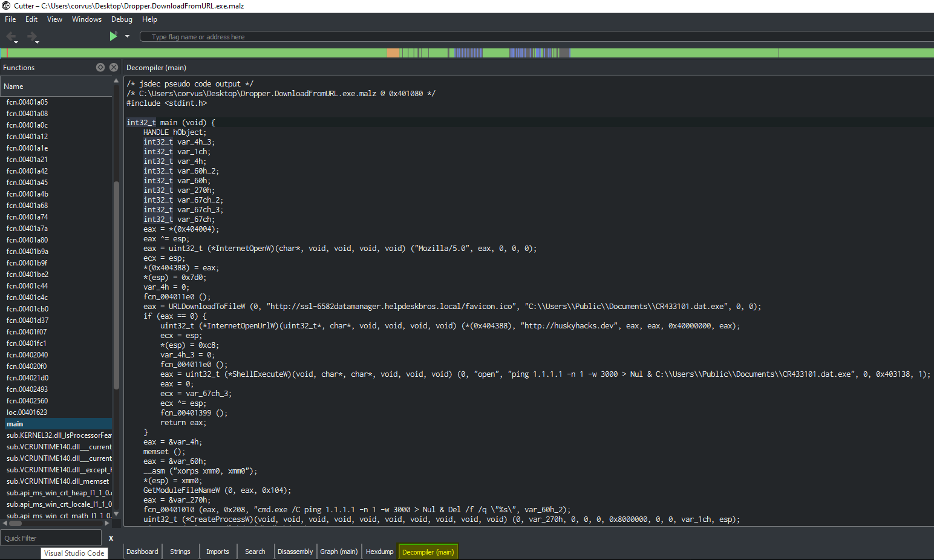Close the Functions panel

(114, 67)
